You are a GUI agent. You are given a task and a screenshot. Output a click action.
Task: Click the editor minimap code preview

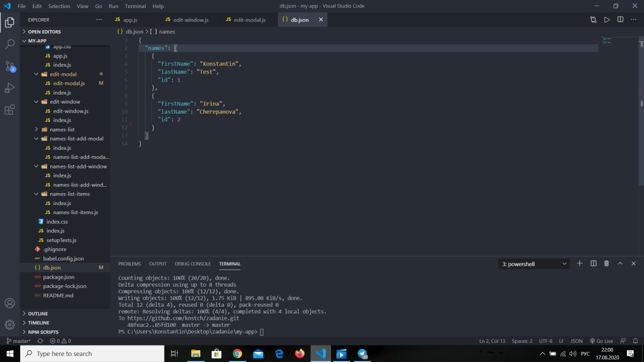(607, 40)
